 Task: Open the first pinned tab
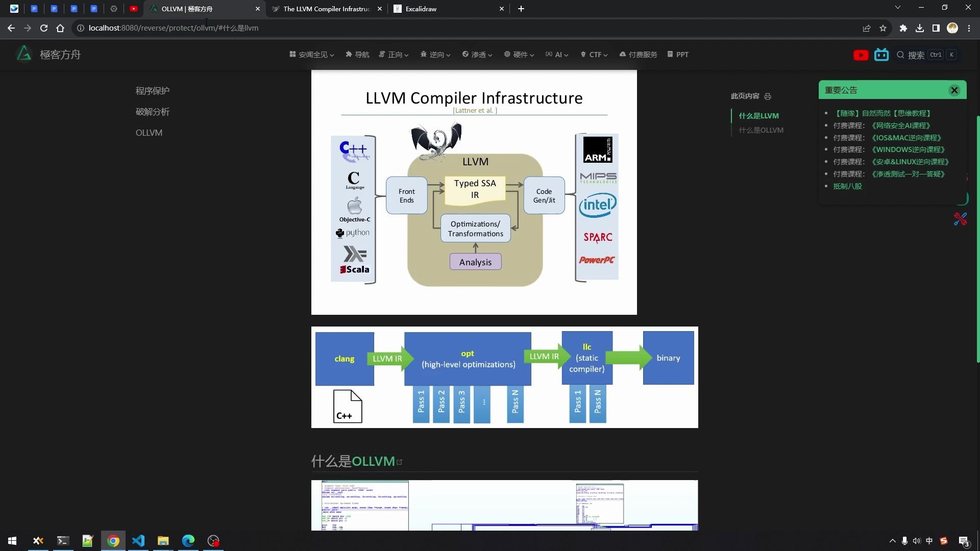point(14,9)
